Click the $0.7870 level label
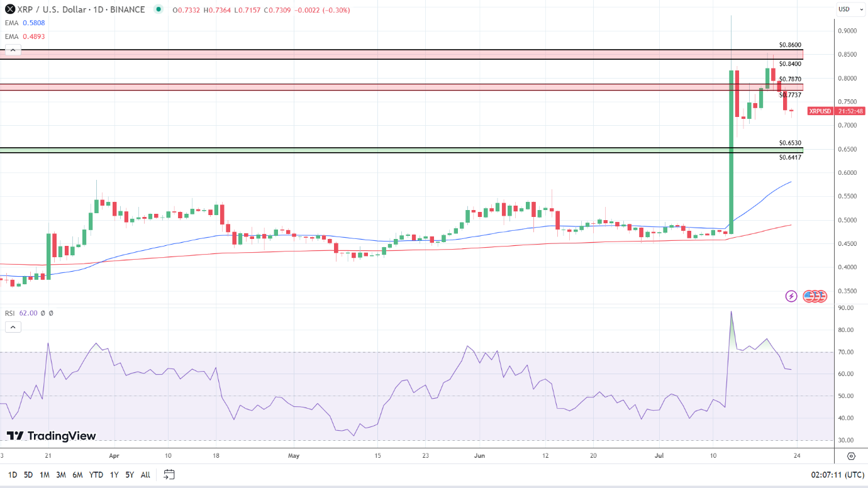868x488 pixels. coord(790,79)
